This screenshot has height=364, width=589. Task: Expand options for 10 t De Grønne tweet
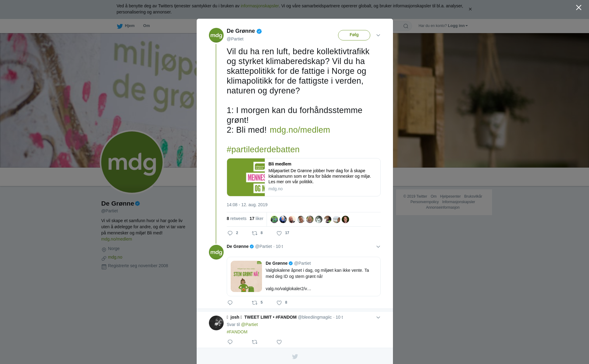[x=378, y=247]
